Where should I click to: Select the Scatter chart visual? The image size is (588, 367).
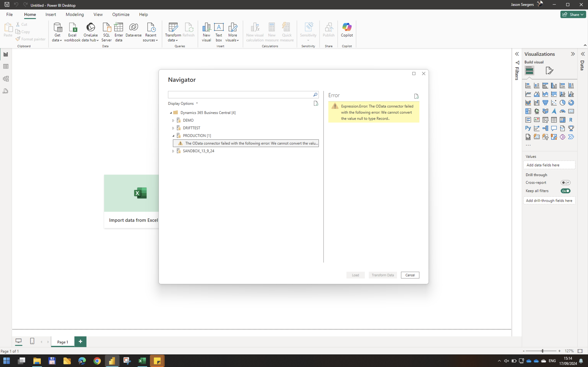click(554, 102)
